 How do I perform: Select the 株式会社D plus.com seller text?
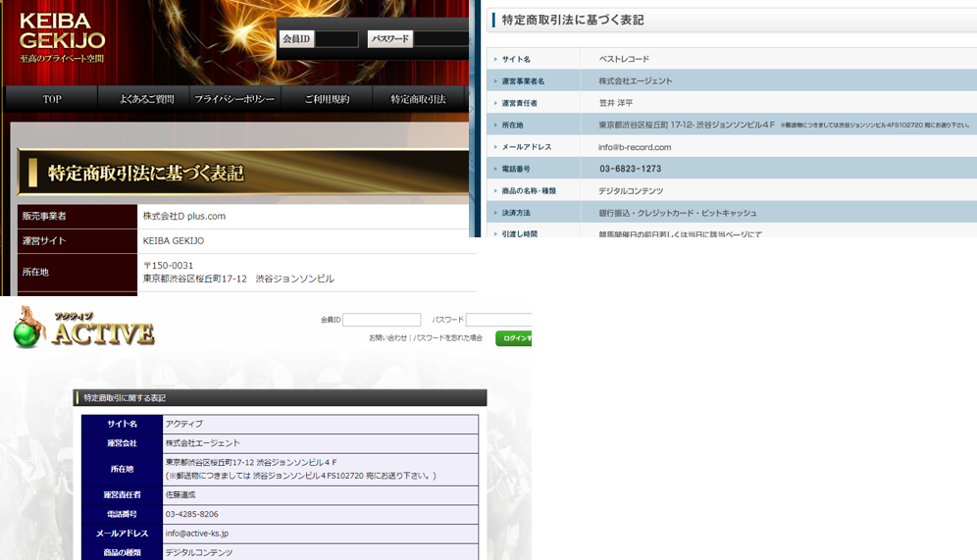184,216
